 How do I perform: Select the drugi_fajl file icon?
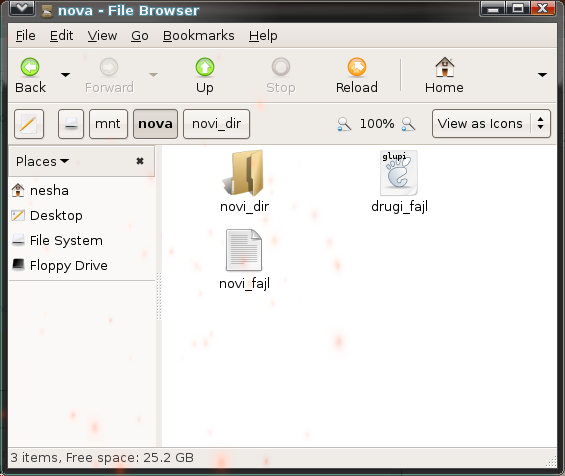[399, 173]
